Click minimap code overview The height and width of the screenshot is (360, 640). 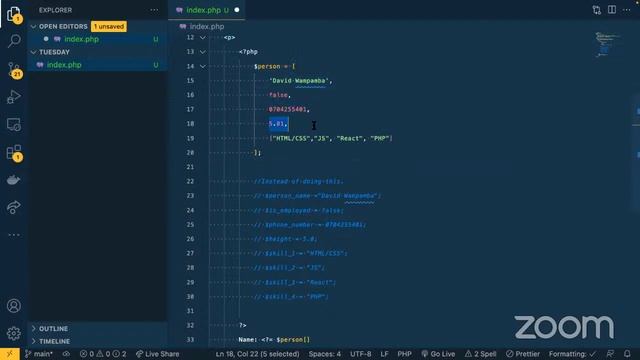(607, 44)
